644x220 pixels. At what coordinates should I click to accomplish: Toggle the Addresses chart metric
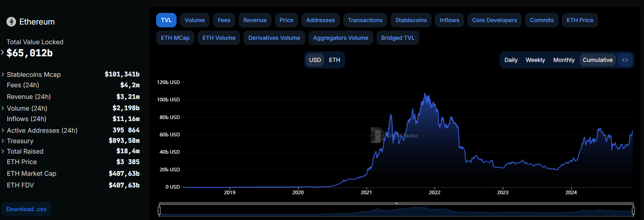pyautogui.click(x=321, y=20)
